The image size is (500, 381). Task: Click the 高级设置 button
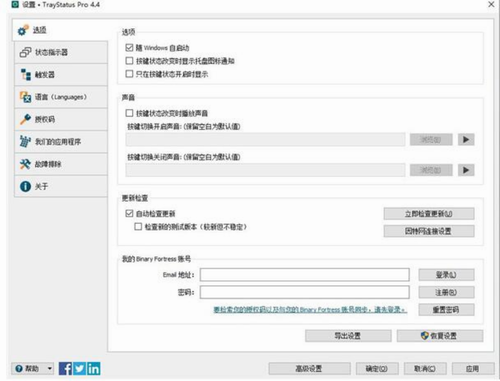tap(309, 368)
